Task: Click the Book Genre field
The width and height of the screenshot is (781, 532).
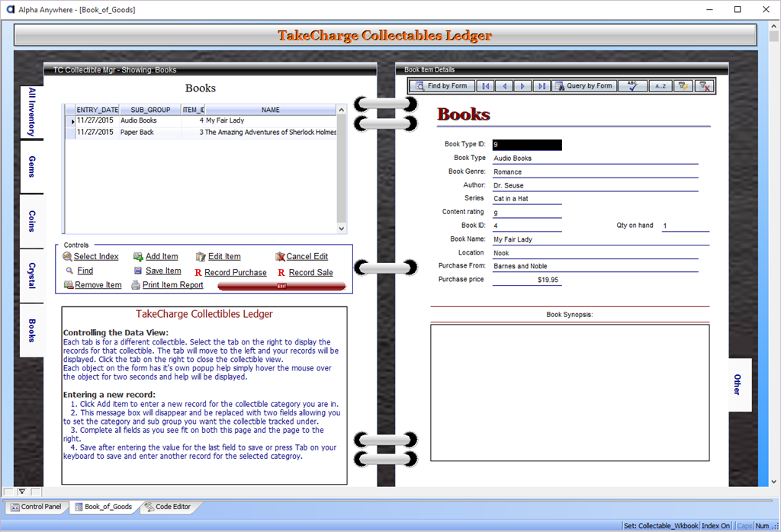Action: [595, 172]
